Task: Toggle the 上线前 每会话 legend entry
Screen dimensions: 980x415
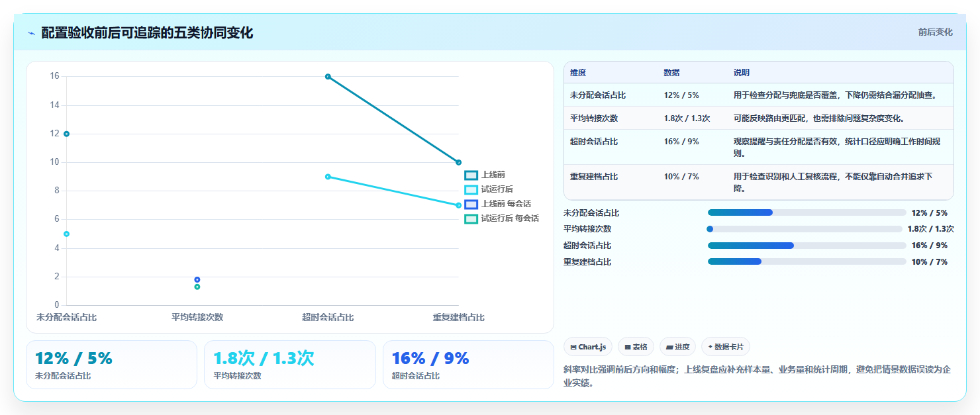Action: pos(498,204)
